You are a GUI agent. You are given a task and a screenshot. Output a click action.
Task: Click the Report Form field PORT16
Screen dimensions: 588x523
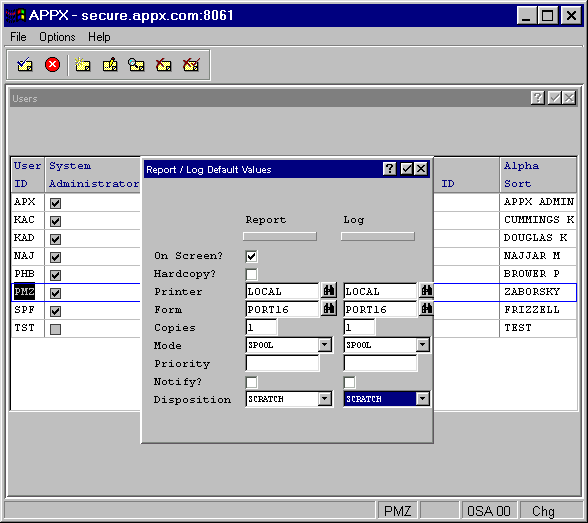[x=282, y=309]
